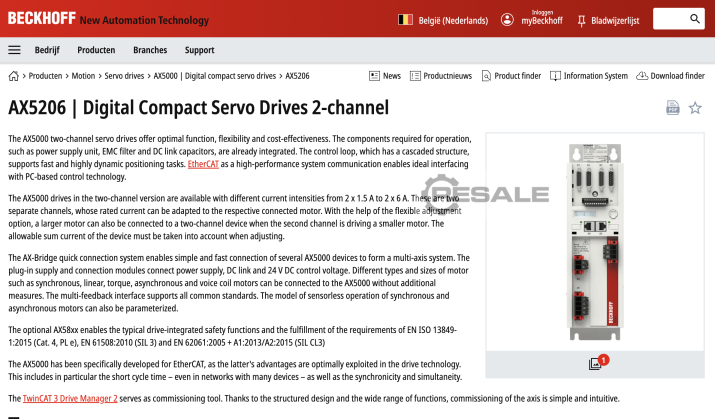Go to Servo drives breadcrumb
The width and height of the screenshot is (715, 419).
(124, 76)
